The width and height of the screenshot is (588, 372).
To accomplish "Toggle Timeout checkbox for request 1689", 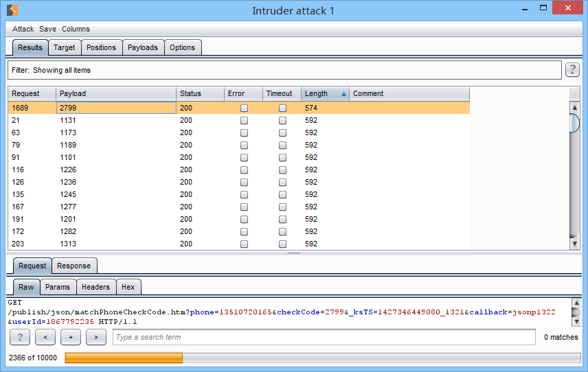I will (x=282, y=108).
